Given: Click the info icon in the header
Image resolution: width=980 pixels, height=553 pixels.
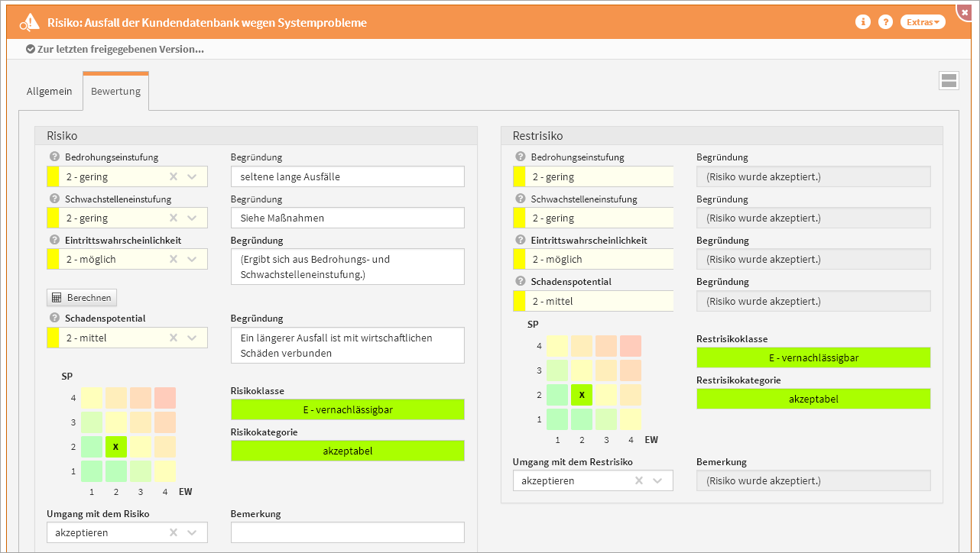Looking at the screenshot, I should click(862, 22).
